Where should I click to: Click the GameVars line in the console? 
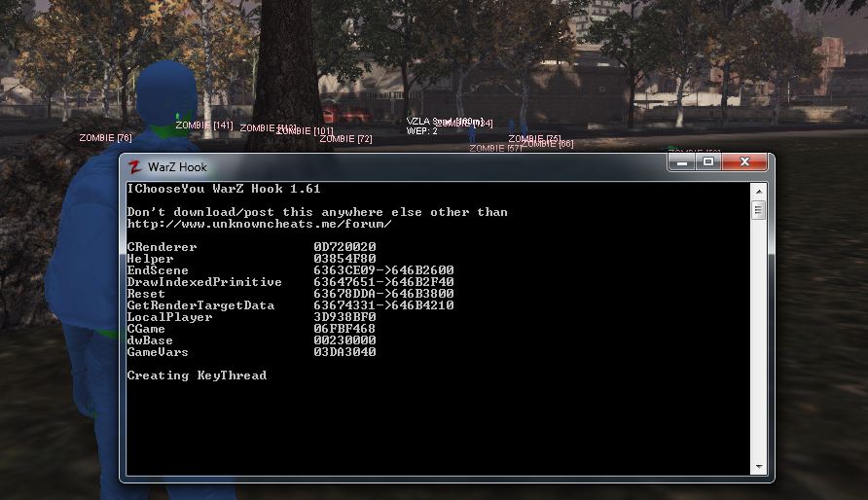(x=158, y=352)
